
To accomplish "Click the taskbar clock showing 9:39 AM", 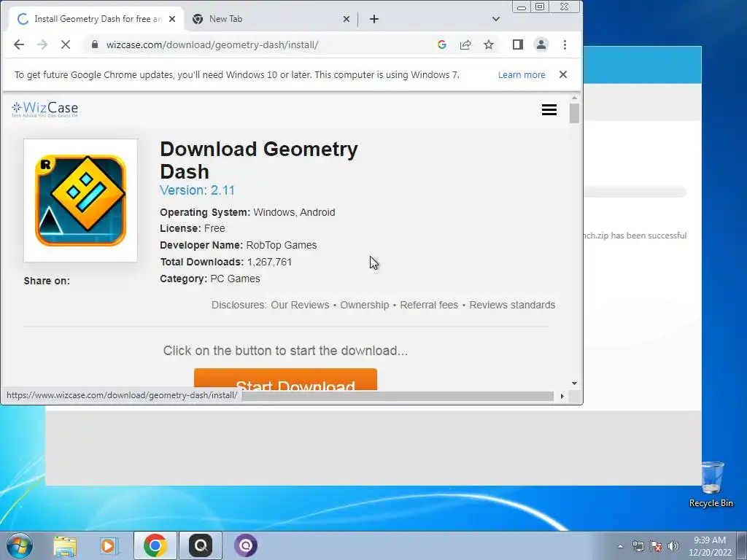I will tap(710, 546).
